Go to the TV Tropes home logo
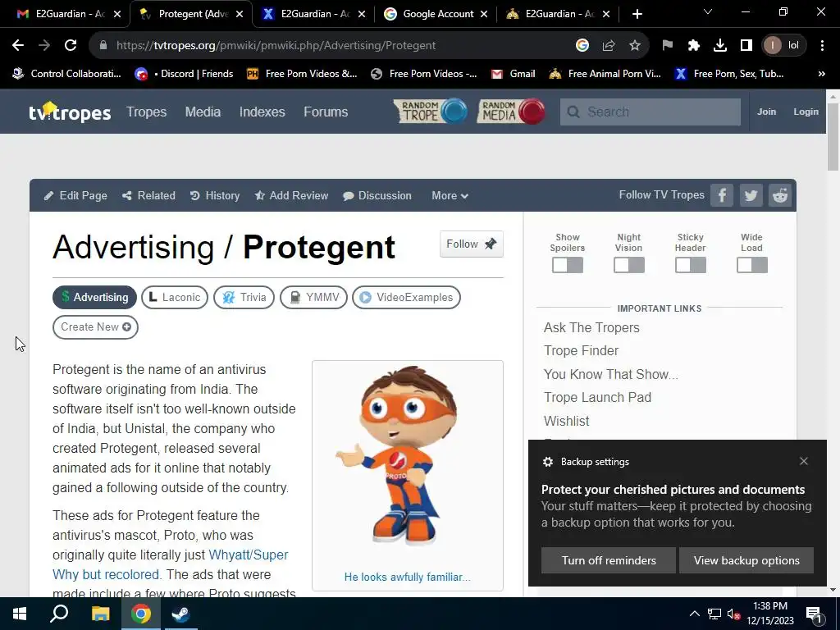 [x=70, y=112]
